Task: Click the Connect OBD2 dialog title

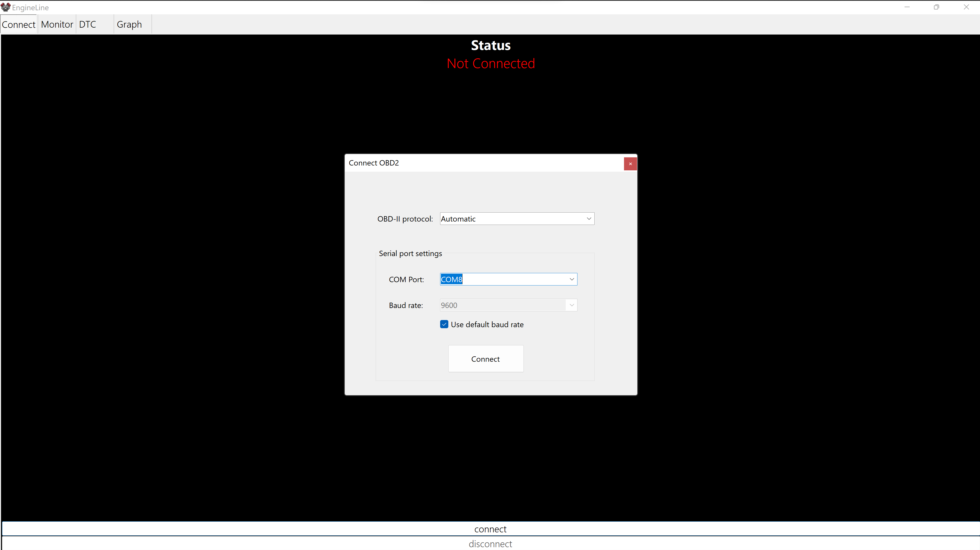Action: tap(374, 163)
